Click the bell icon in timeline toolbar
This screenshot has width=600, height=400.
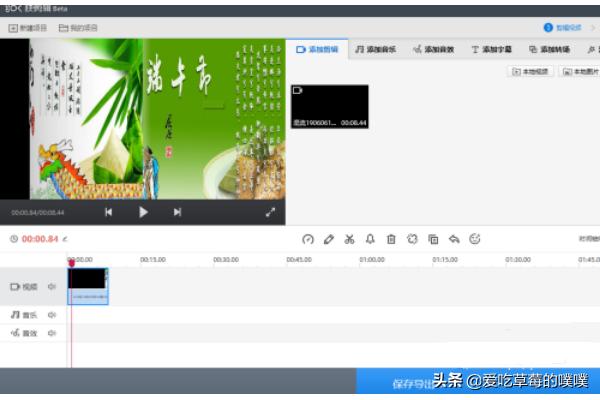click(370, 239)
